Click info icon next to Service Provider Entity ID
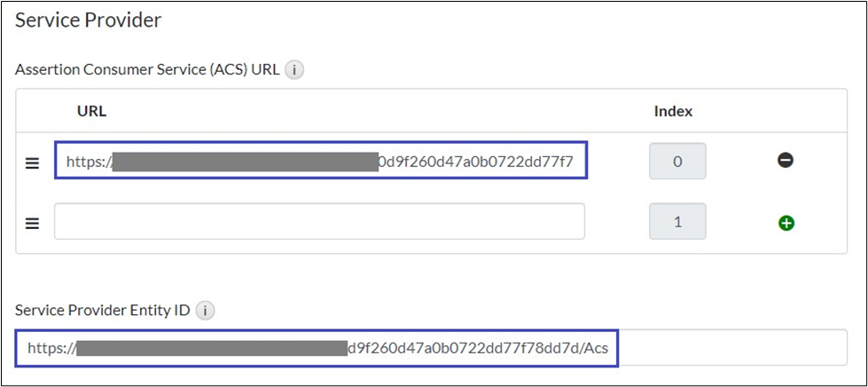 click(205, 311)
